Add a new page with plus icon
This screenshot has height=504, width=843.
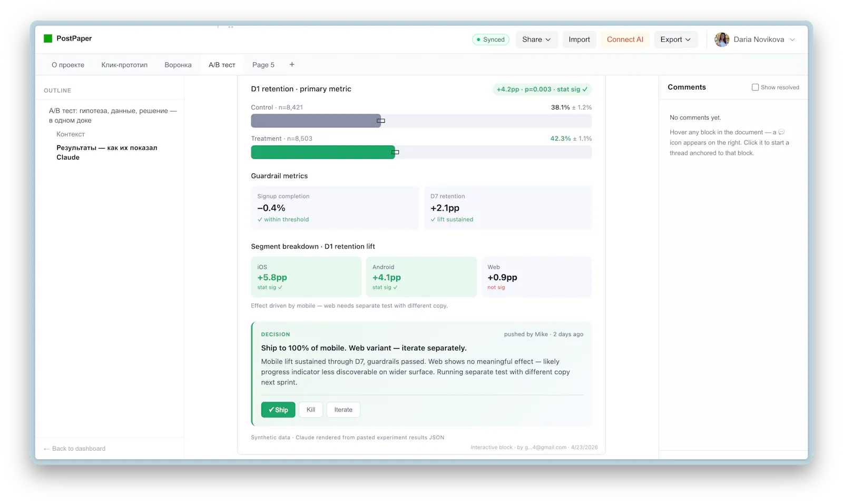pos(292,64)
